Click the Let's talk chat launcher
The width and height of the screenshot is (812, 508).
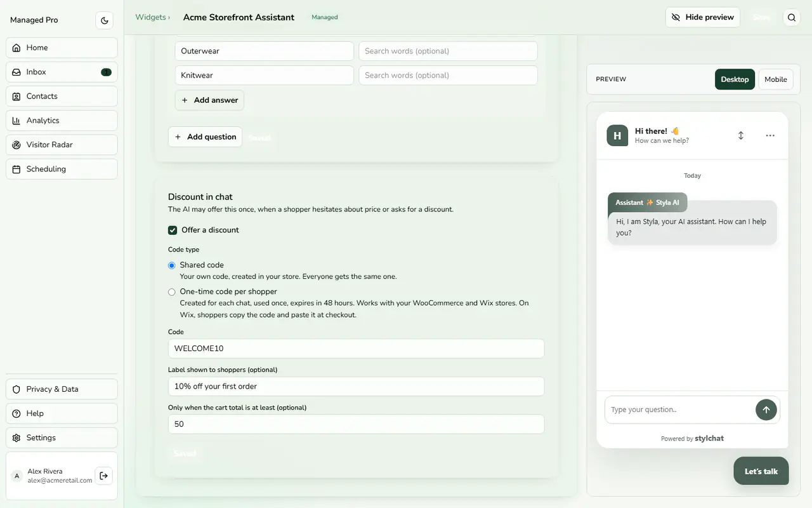[761, 471]
